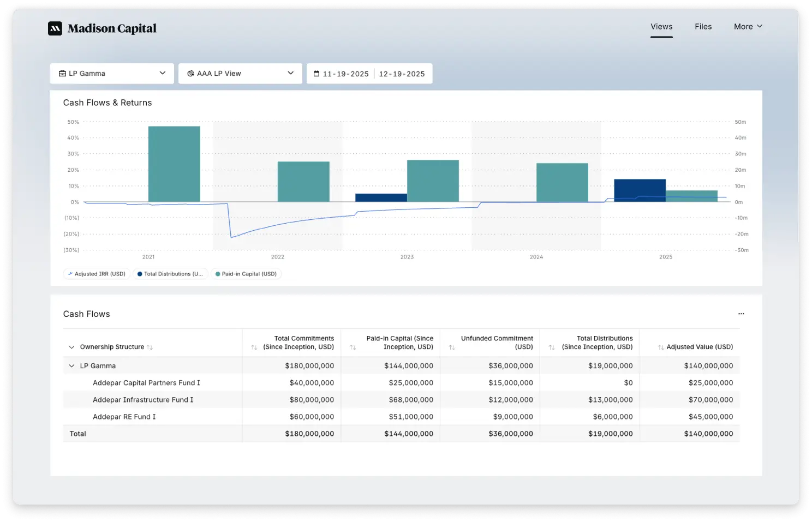Click the 2021 Paid-in Capital bar
Image resolution: width=812 pixels, height=522 pixels.
174,164
